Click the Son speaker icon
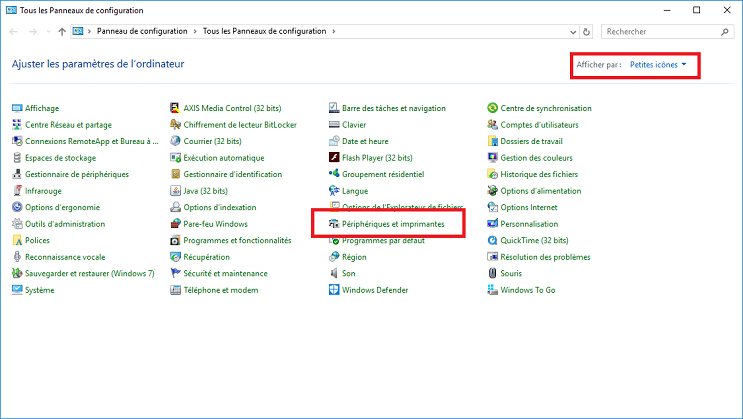Screen dimensions: 743x419 [335, 273]
